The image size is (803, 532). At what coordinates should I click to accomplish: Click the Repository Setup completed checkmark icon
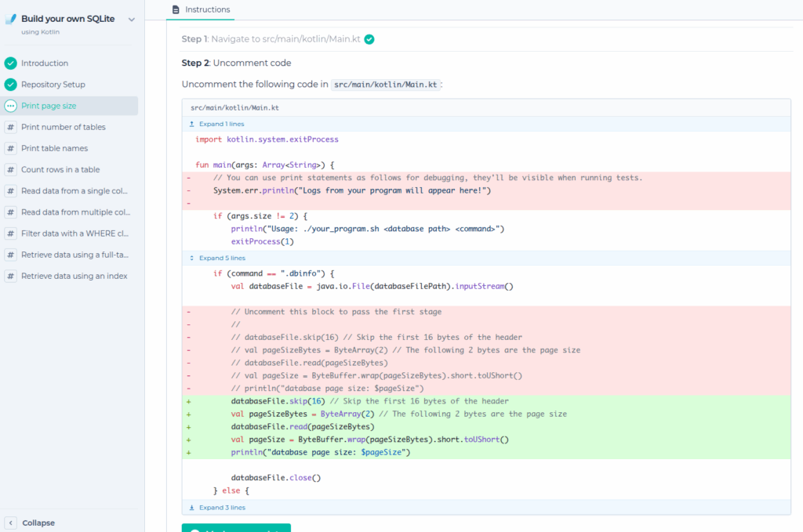11,85
